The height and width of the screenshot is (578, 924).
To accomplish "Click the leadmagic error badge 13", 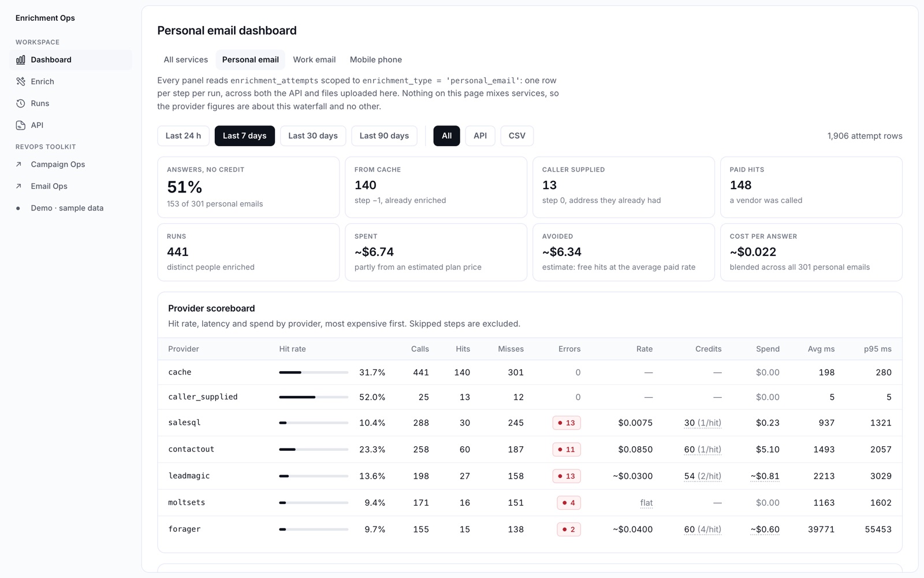I will tap(567, 476).
